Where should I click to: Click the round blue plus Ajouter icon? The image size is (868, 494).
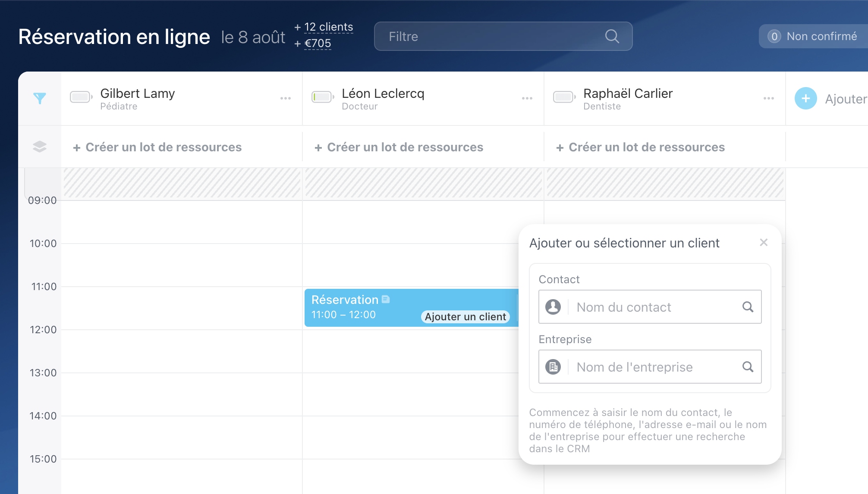[805, 99]
